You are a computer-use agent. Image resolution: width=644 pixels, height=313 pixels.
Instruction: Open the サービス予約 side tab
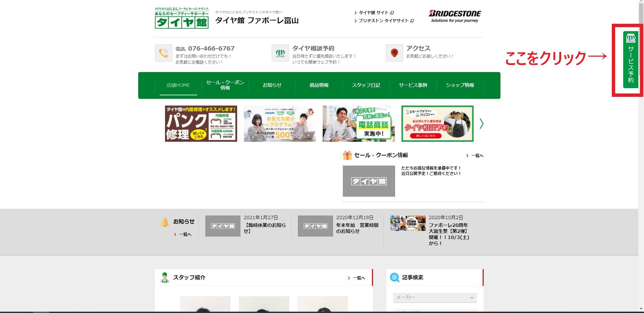[631, 60]
